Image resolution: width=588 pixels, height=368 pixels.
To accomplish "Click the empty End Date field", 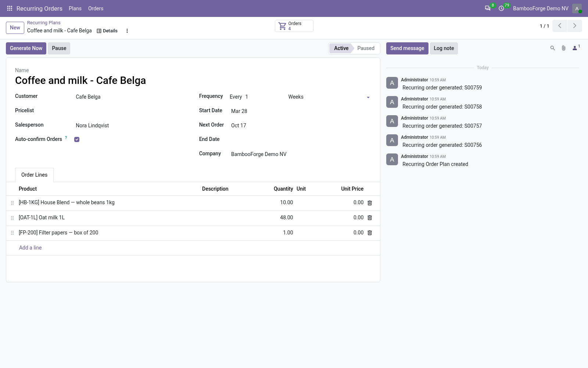I will [300, 140].
